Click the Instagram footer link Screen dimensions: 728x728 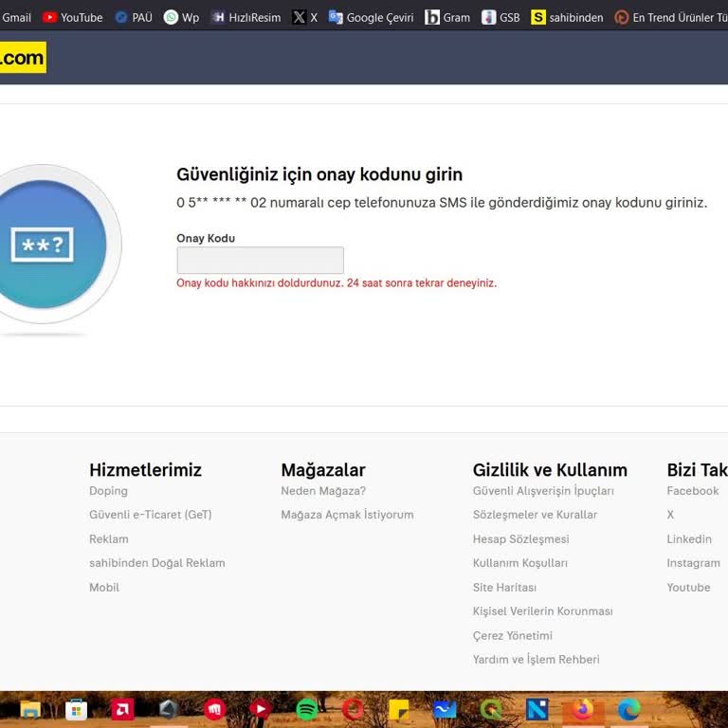693,563
